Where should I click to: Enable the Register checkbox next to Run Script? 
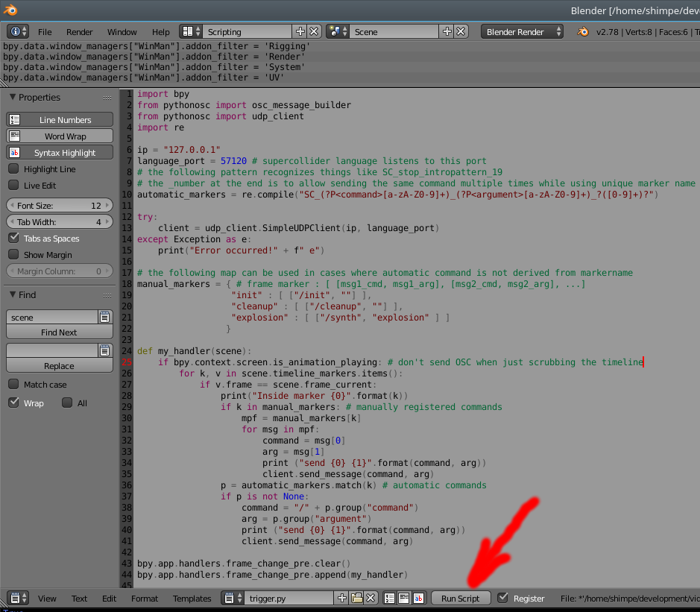click(501, 597)
